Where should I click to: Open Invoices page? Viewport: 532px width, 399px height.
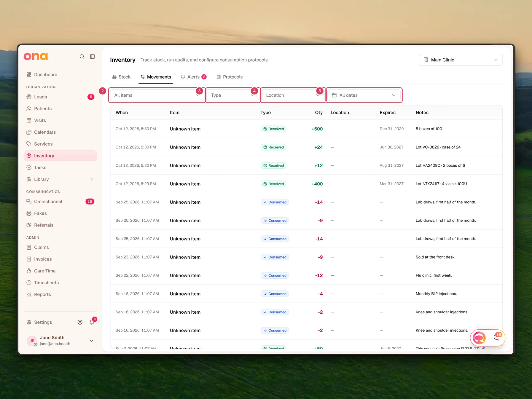pyautogui.click(x=60, y=259)
